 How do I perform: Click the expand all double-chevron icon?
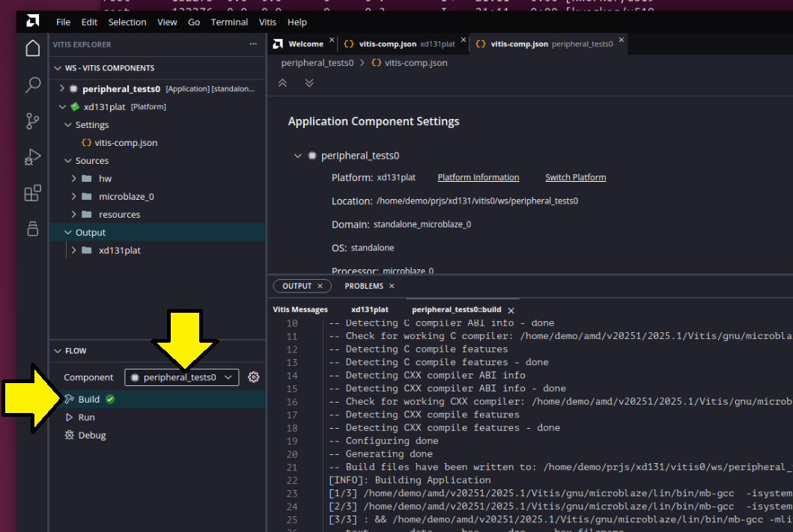click(309, 83)
